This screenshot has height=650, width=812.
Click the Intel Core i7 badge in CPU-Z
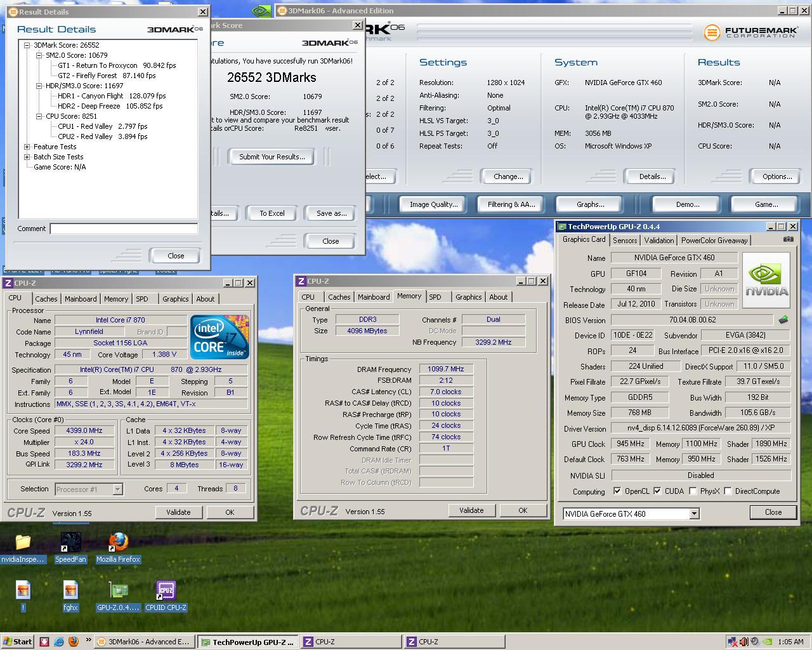pos(221,336)
